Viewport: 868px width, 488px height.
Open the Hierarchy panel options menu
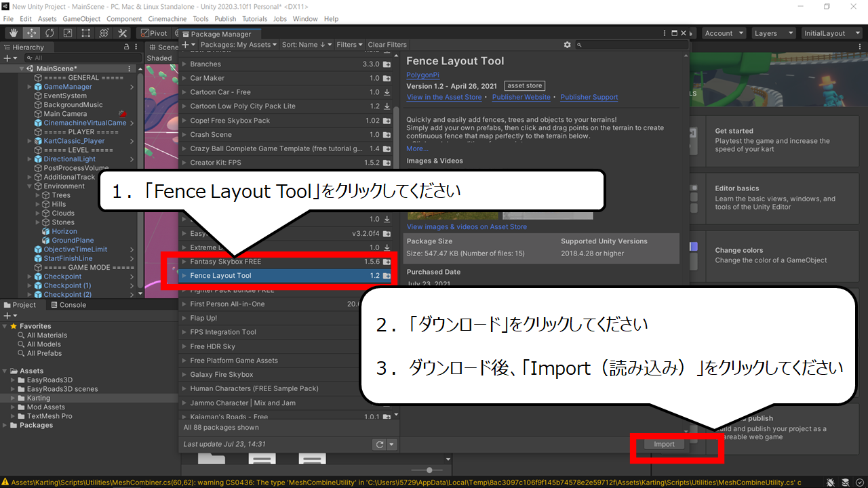click(x=138, y=47)
